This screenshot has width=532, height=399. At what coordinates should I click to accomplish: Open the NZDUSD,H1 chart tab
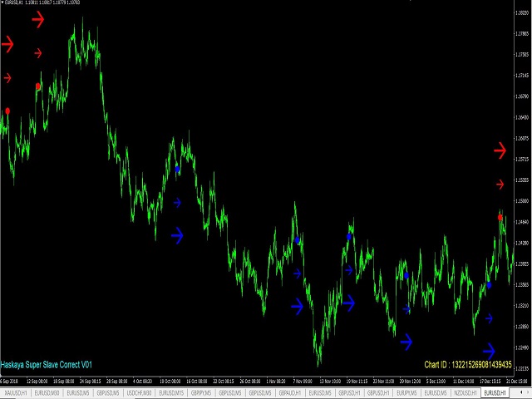click(x=465, y=393)
